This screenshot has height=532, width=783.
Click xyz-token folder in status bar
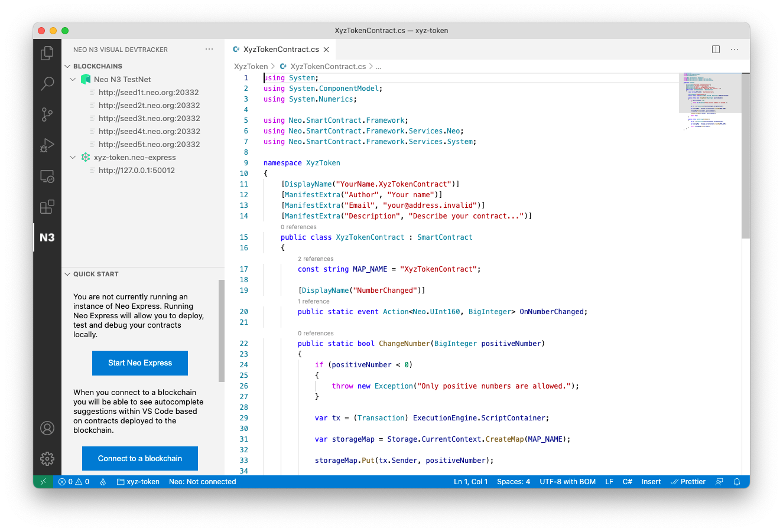click(138, 482)
